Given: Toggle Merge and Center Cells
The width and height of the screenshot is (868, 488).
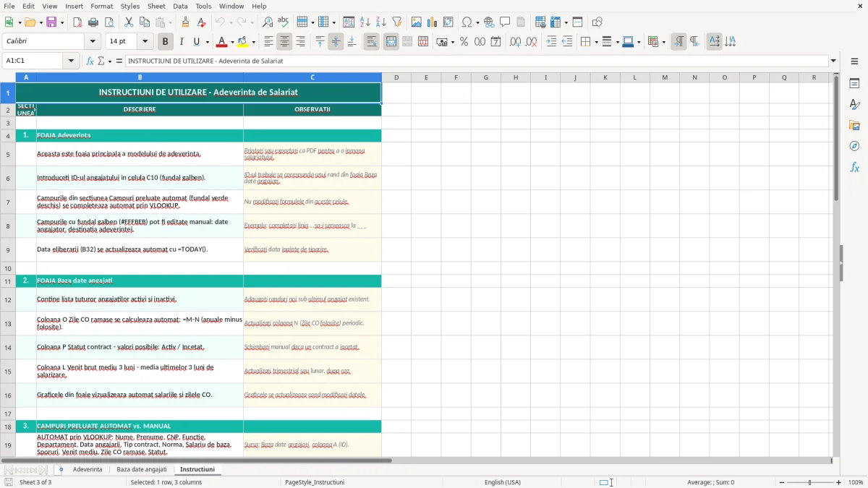Looking at the screenshot, I should coord(391,42).
